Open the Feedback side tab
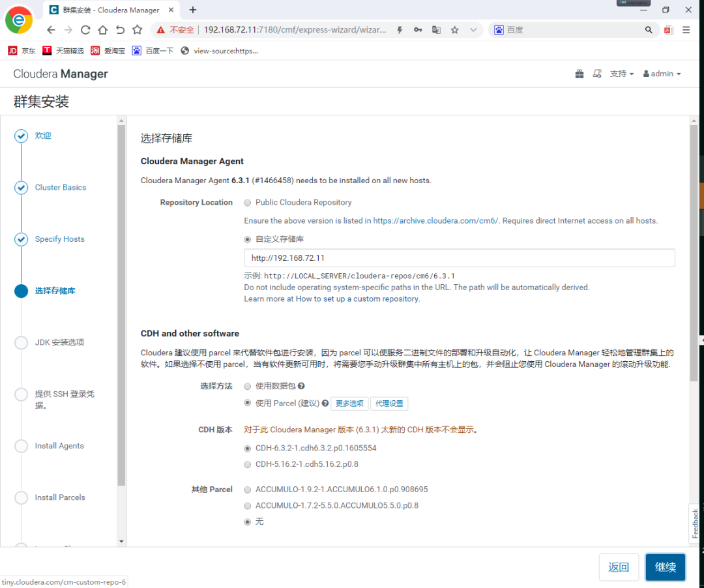 [695, 523]
